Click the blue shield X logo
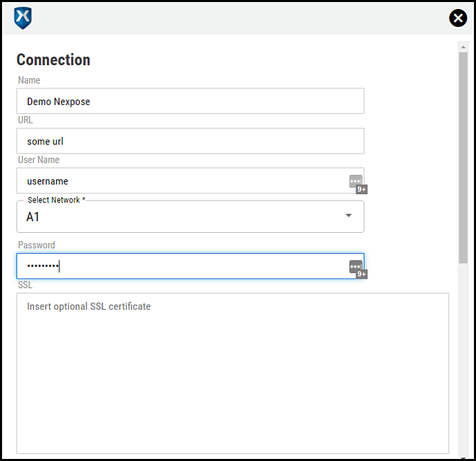476x461 pixels. (23, 19)
